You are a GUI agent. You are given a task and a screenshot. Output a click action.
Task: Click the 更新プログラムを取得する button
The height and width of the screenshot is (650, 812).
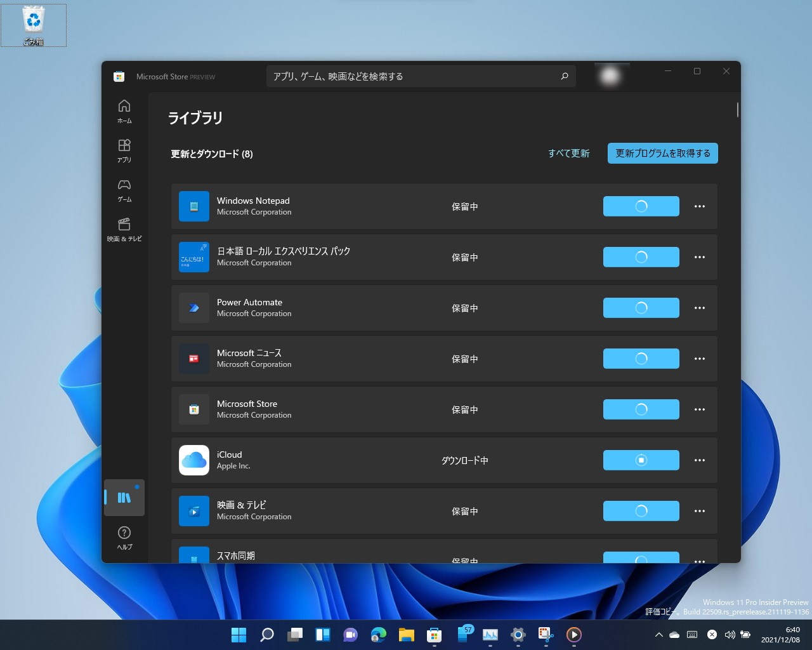point(663,153)
